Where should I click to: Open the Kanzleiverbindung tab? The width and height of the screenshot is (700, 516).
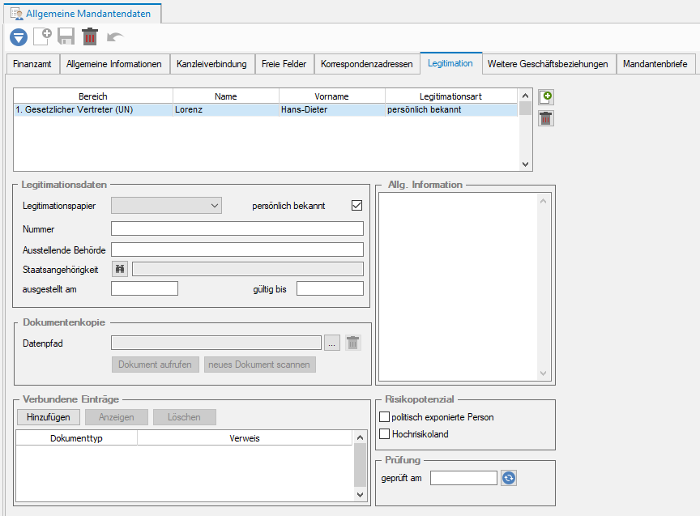pyautogui.click(x=212, y=64)
